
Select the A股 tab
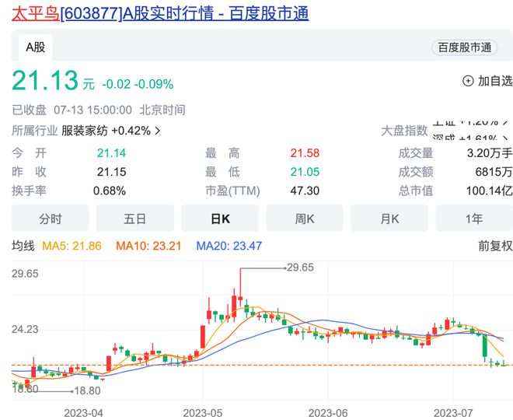pos(35,47)
